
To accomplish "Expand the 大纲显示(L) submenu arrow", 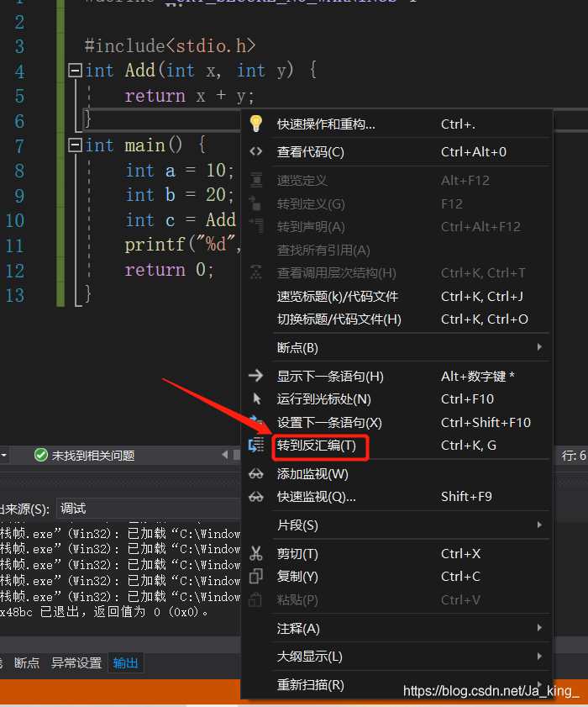I will coord(539,656).
